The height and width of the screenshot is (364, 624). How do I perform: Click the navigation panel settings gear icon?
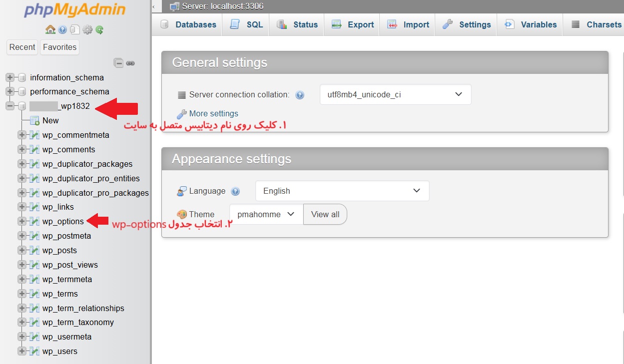point(87,30)
